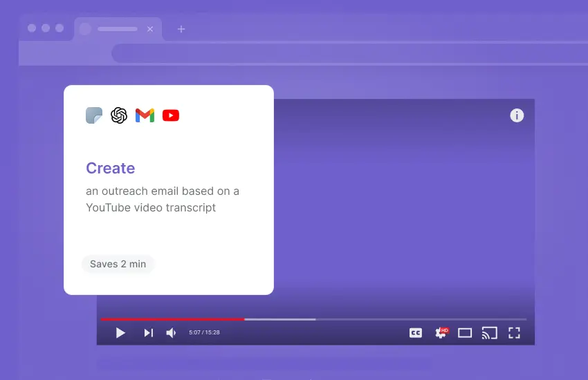The width and height of the screenshot is (588, 380).
Task: Click the video progress bar
Action: 313,319
